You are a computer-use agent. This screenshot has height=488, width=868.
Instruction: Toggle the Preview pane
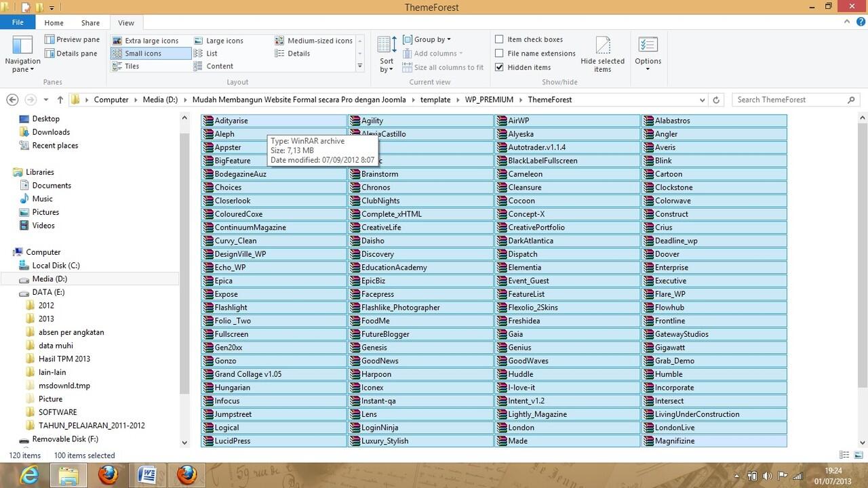[x=72, y=39]
